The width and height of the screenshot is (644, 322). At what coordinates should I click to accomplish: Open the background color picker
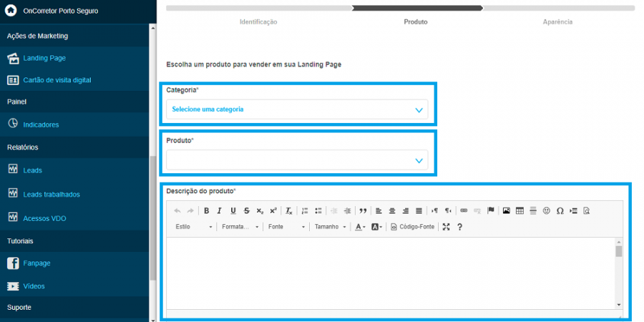(x=376, y=227)
